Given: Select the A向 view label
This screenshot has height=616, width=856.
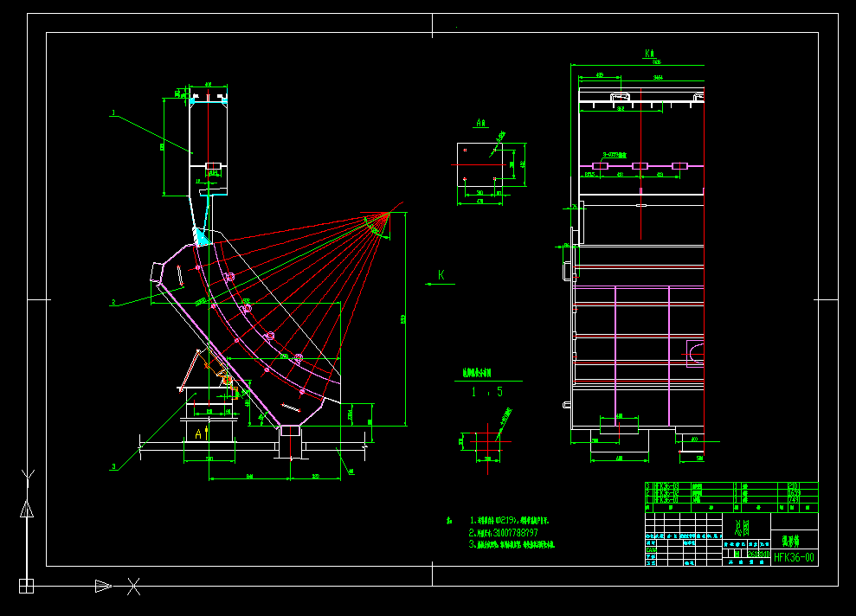Looking at the screenshot, I should click(x=481, y=124).
